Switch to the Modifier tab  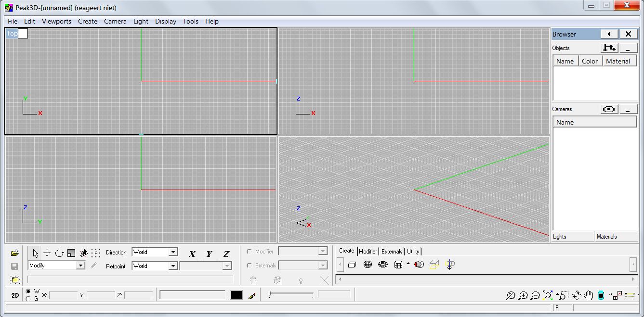(368, 251)
